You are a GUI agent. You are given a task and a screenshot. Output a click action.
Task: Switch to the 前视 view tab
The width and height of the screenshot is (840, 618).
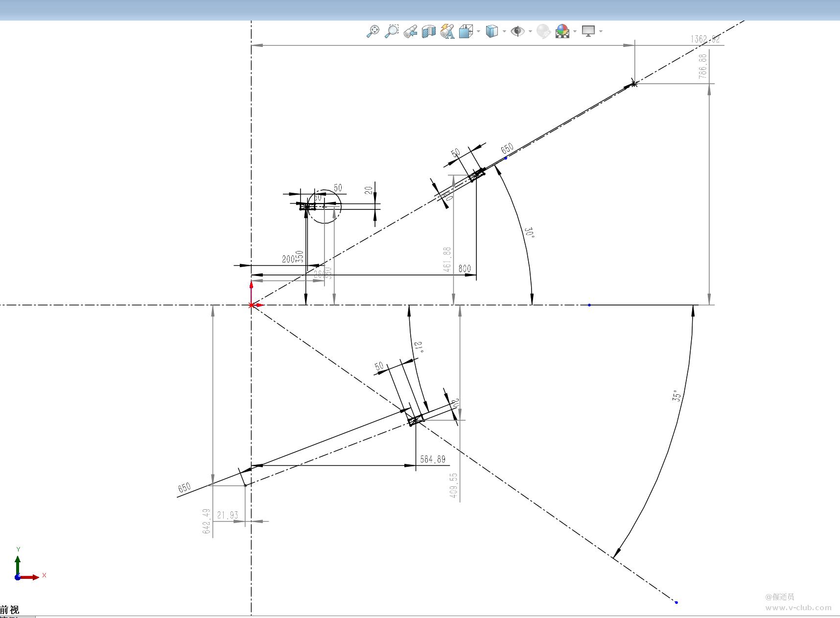(10, 610)
